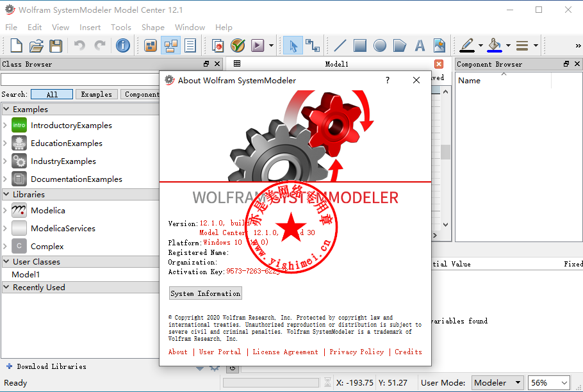Save using the floppy disk icon
This screenshot has height=392, width=583.
[x=56, y=45]
